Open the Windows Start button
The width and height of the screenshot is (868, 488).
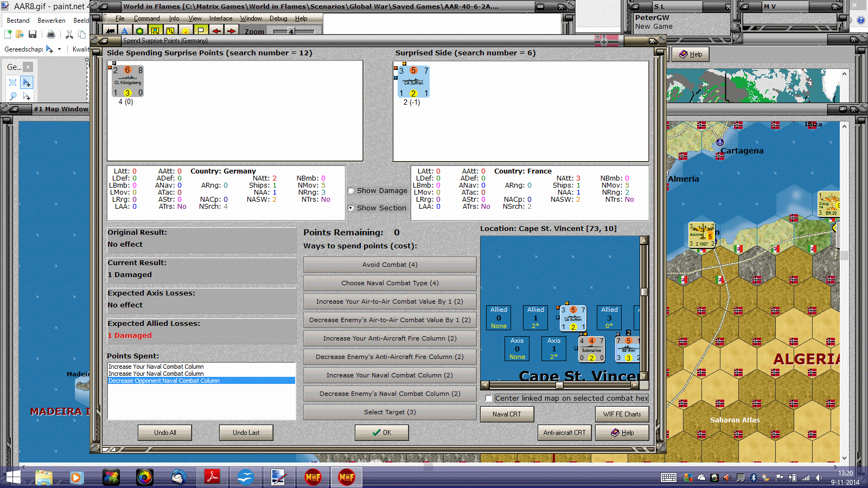coord(12,477)
